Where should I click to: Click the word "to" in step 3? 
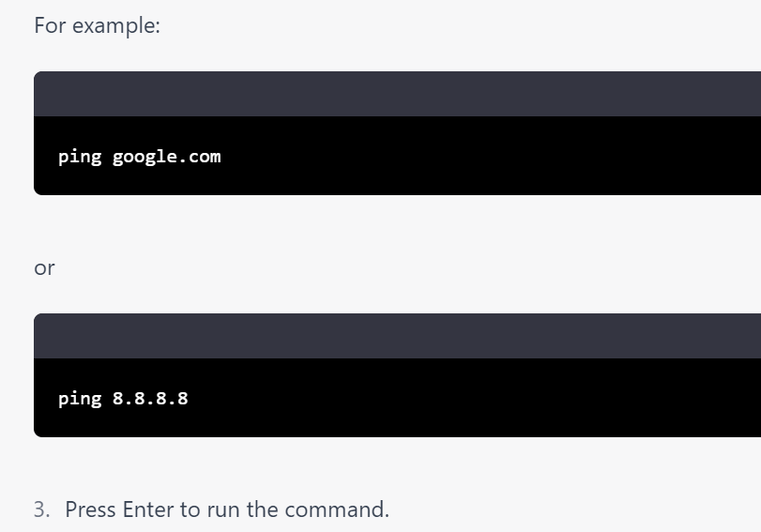[x=190, y=509]
